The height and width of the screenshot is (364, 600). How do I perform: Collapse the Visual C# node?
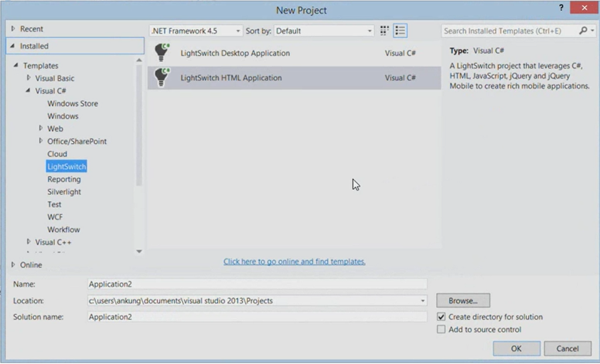coord(28,91)
